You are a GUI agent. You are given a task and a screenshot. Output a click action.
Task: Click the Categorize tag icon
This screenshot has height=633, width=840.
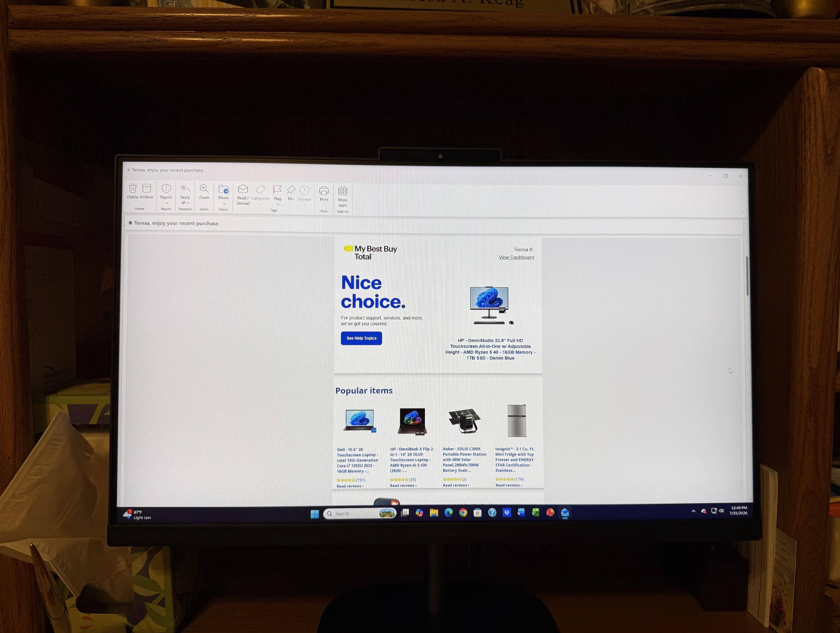261,190
